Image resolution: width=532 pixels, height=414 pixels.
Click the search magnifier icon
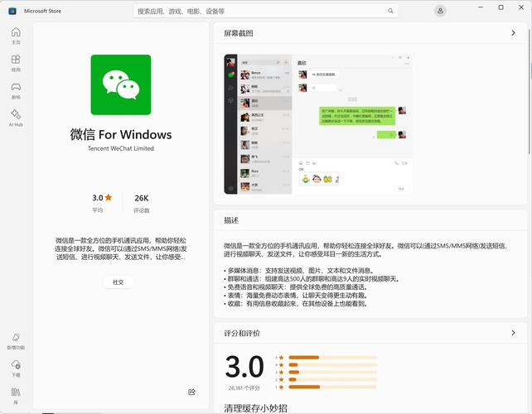[x=390, y=11]
